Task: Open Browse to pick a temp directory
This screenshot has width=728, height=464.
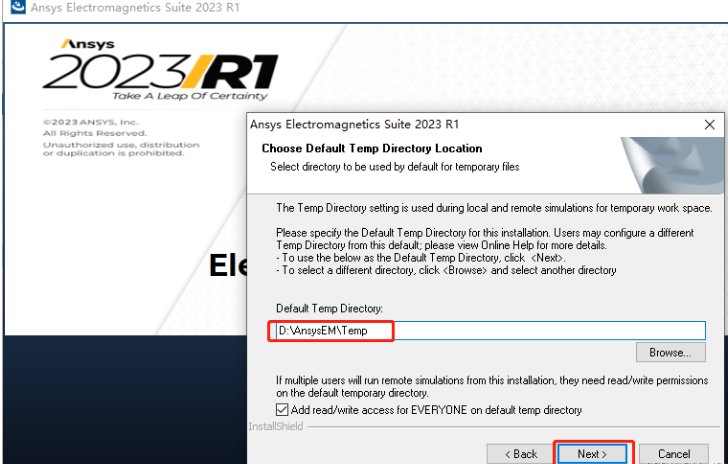Action: [670, 353]
